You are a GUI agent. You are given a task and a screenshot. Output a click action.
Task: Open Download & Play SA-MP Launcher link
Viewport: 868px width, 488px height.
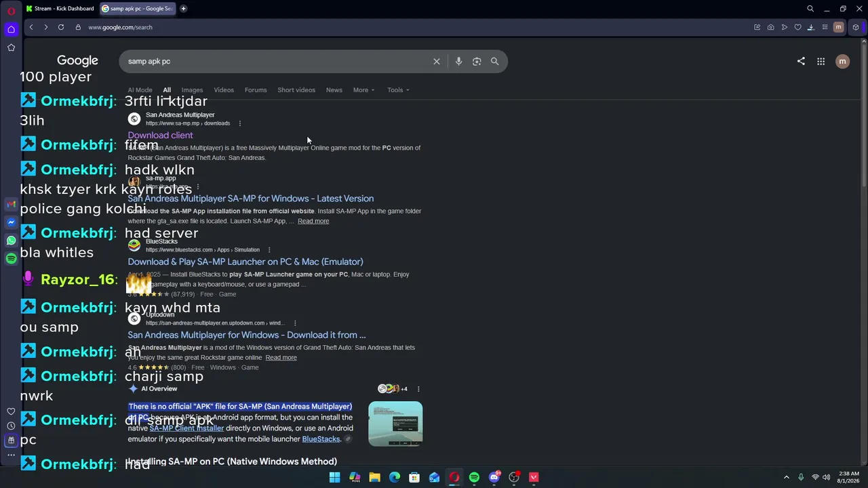(x=245, y=262)
